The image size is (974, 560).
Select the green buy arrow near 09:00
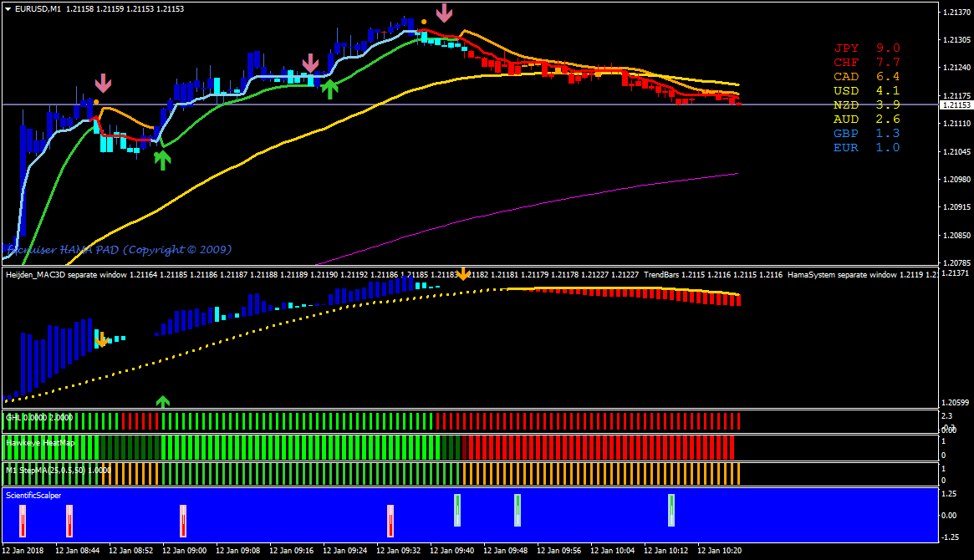pos(162,160)
